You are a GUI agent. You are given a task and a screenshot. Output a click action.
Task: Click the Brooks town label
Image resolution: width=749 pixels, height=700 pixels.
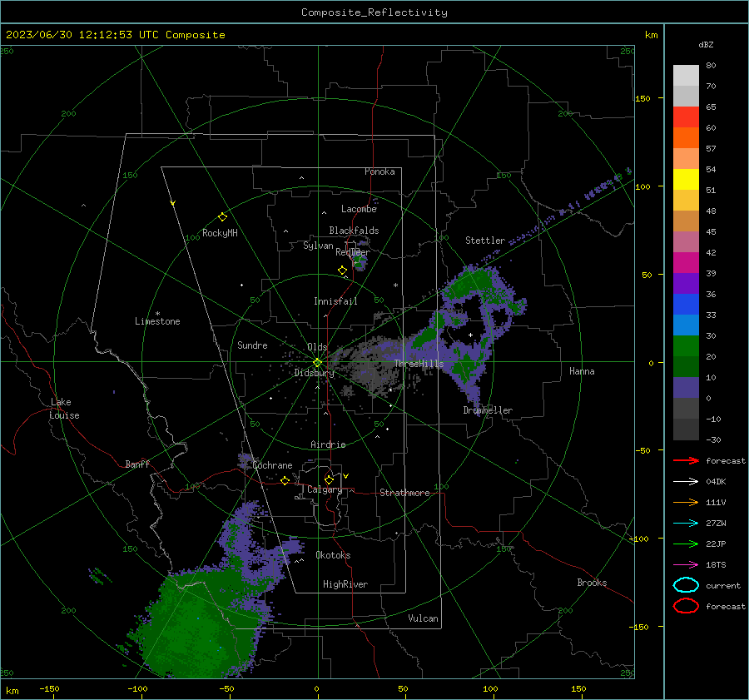click(592, 583)
